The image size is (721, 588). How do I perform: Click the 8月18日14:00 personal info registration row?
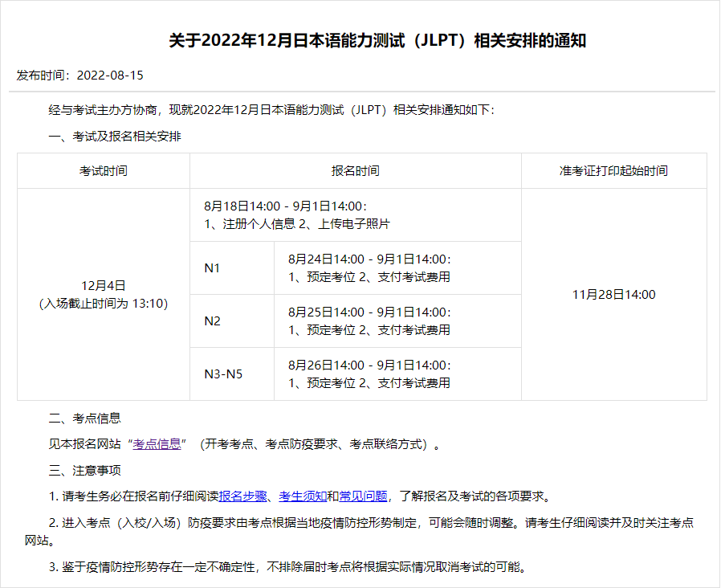286,206
